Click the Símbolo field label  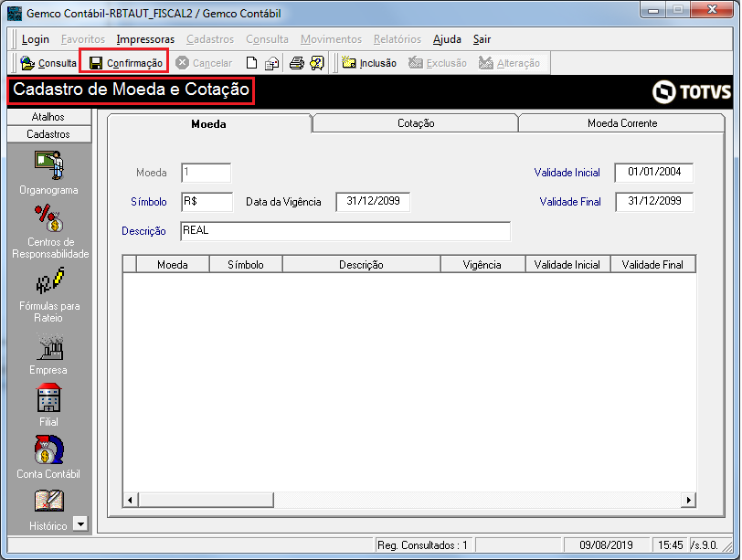coord(149,202)
